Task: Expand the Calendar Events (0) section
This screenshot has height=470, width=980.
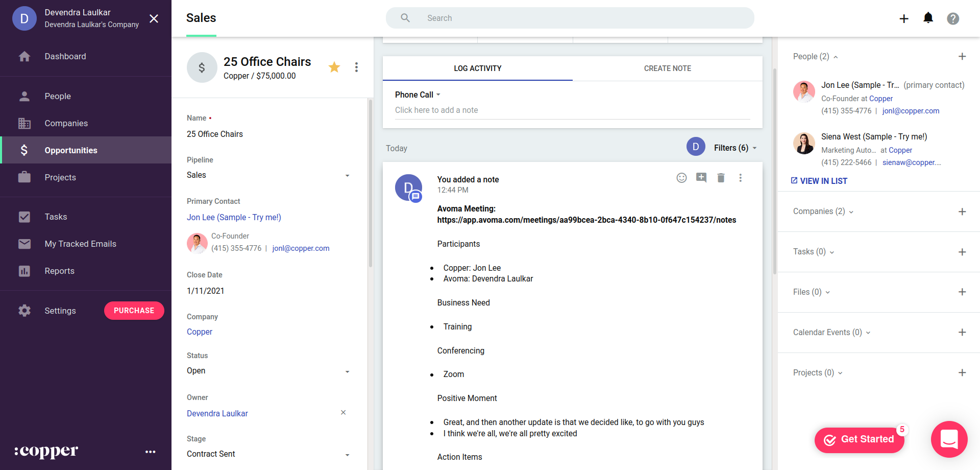Action: [831, 333]
